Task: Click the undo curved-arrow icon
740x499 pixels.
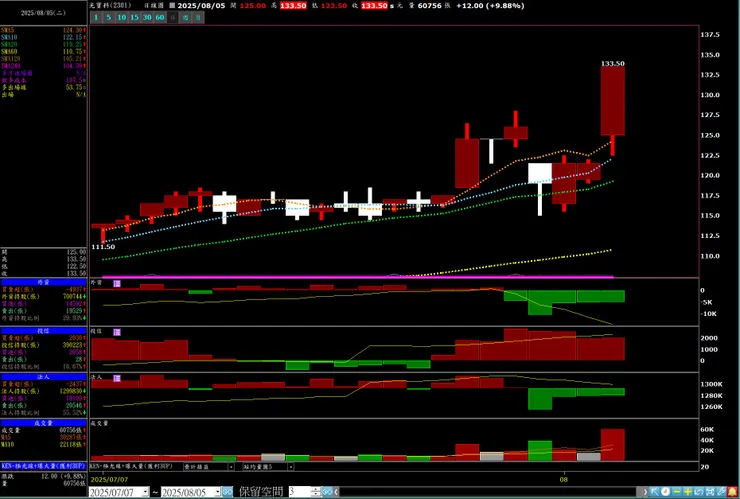Action: (698, 491)
